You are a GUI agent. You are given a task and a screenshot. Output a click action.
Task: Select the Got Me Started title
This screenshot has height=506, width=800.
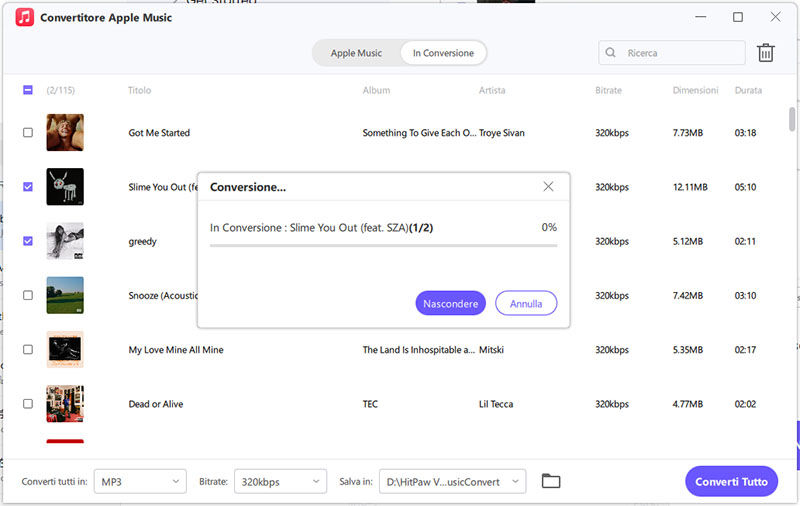(159, 133)
